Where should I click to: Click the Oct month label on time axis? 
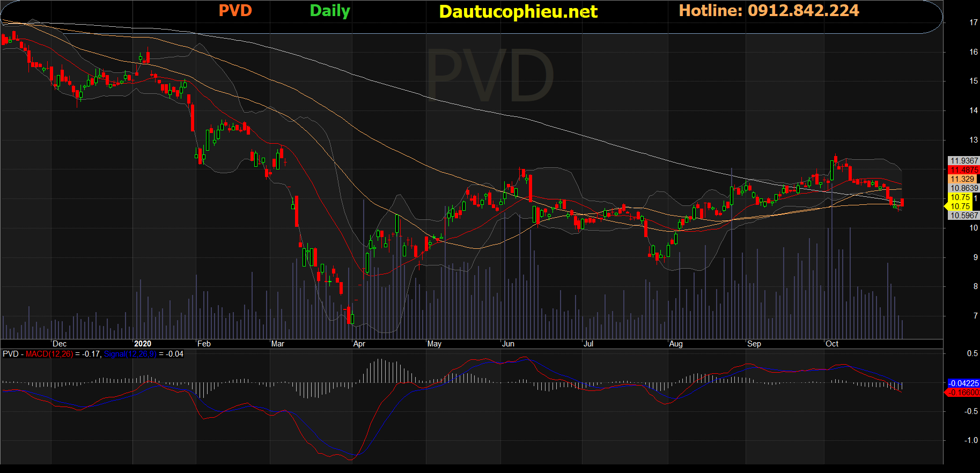click(832, 344)
